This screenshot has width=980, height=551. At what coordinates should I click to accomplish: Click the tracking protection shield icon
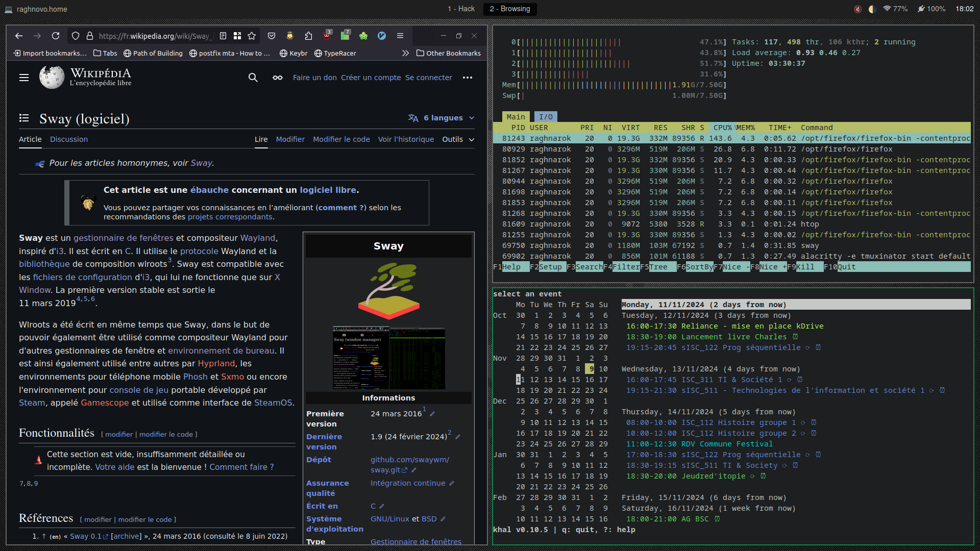tap(76, 36)
